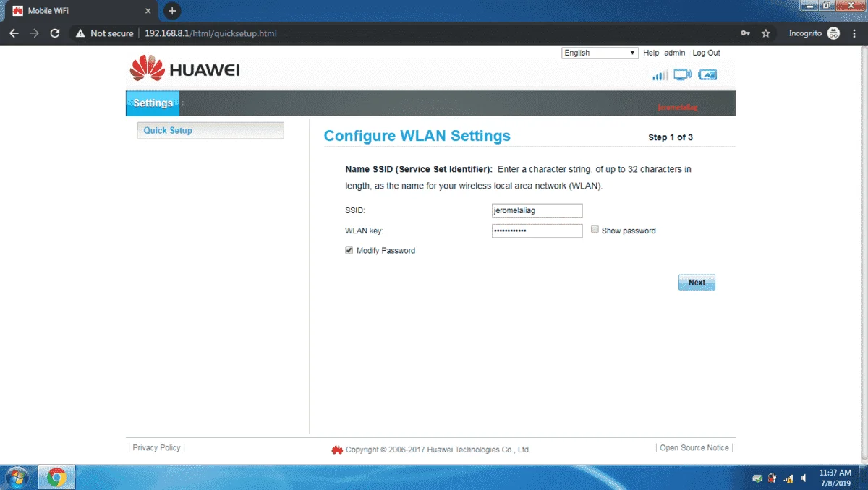Viewport: 868px width, 490px height.
Task: Click the network status icon beside monitor
Action: (707, 74)
